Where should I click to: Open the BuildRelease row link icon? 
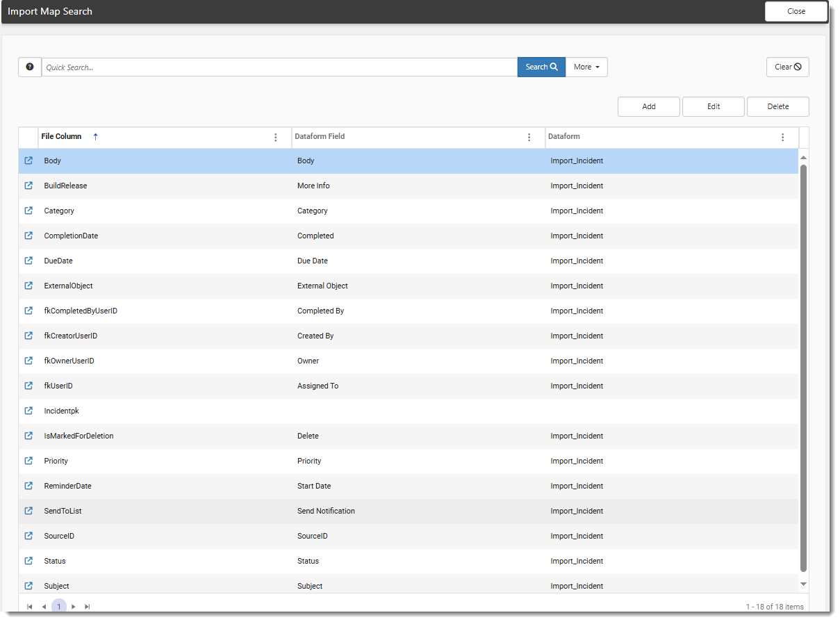pos(28,186)
